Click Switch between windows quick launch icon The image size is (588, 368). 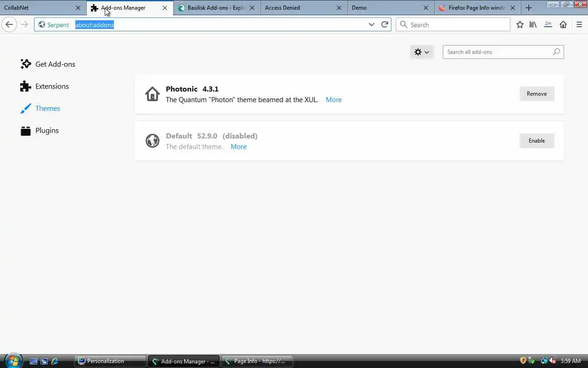pyautogui.click(x=44, y=361)
